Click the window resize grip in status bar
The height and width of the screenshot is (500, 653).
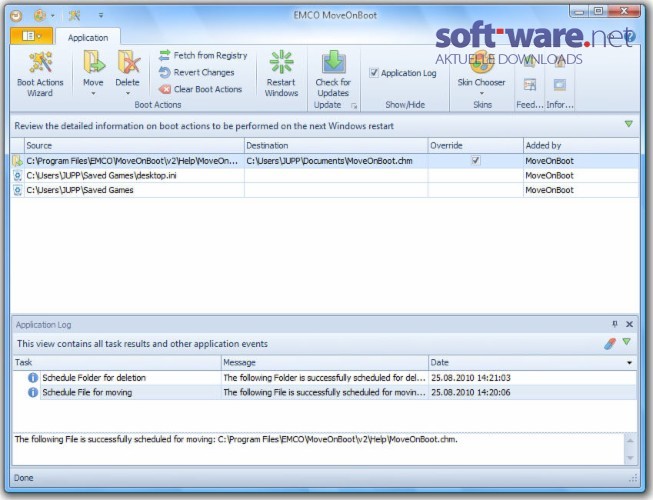click(x=633, y=478)
